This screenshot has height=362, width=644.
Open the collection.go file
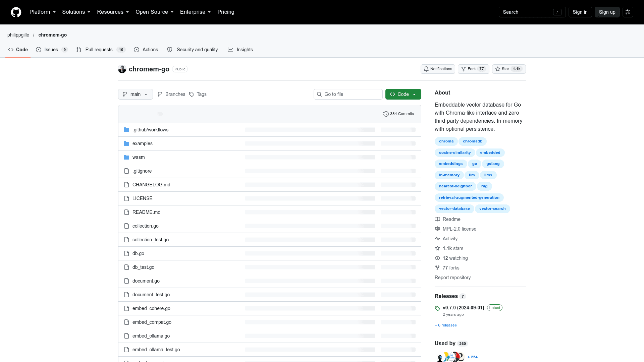tap(146, 226)
